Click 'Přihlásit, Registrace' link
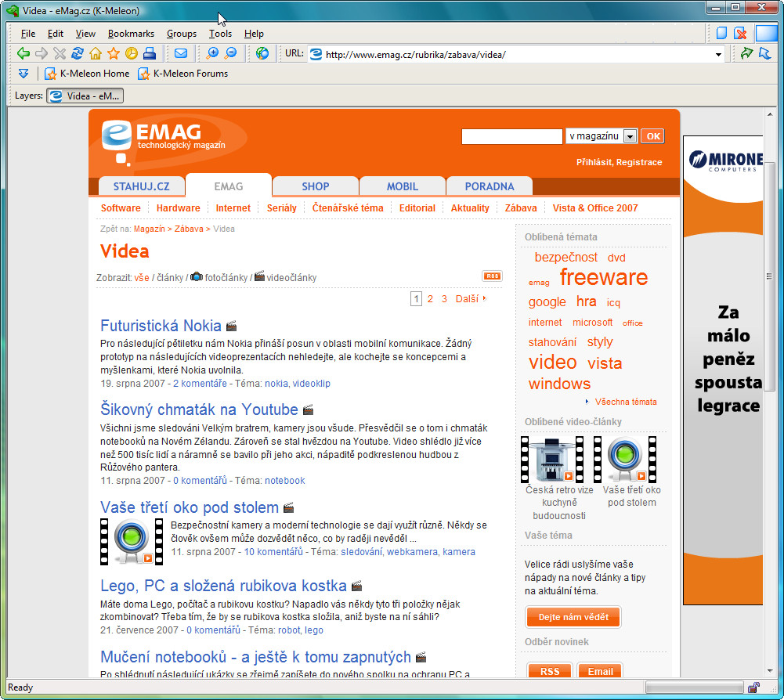This screenshot has height=700, width=784. (619, 162)
